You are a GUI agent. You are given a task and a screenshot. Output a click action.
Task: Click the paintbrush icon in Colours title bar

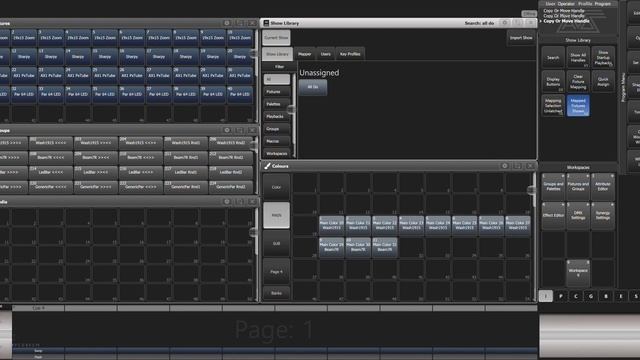click(267, 166)
